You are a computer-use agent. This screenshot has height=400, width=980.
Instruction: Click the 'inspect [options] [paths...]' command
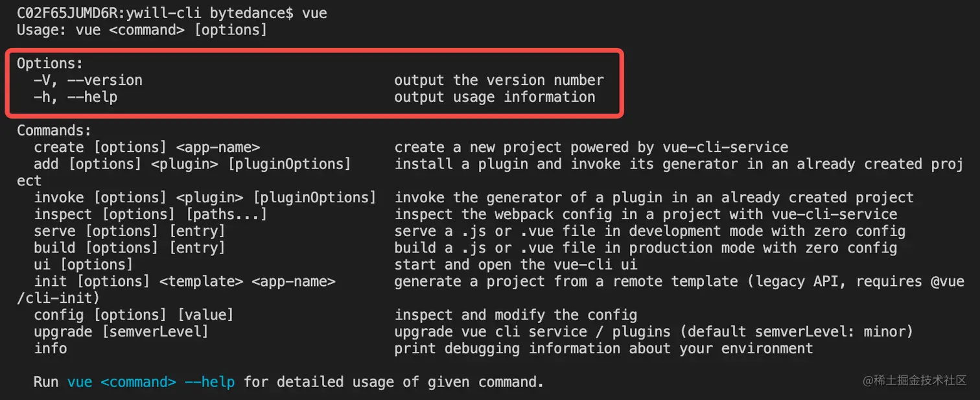point(150,215)
